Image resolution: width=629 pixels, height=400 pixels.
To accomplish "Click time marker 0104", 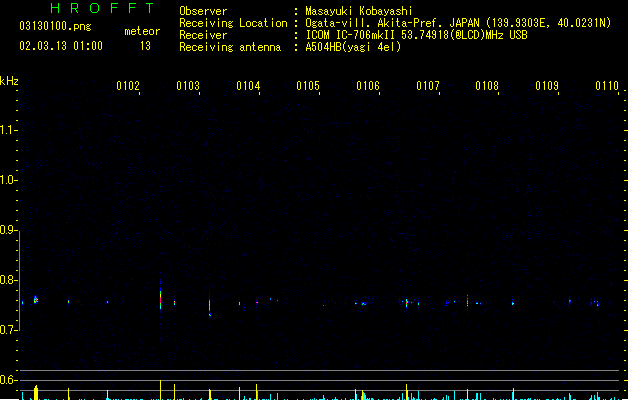I will coord(248,86).
